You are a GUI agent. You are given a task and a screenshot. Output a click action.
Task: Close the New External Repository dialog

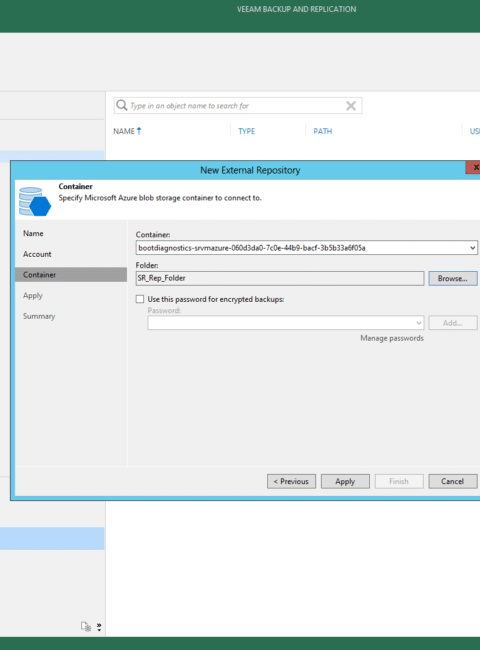[474, 167]
